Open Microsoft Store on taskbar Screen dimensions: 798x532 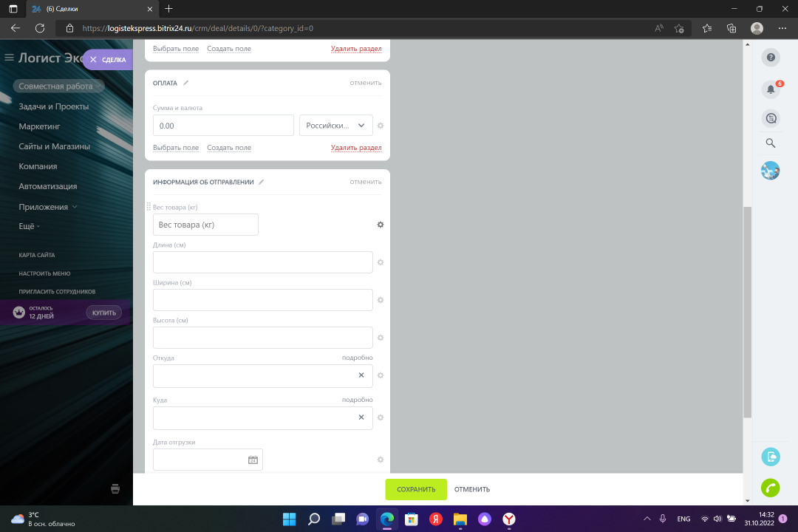412,519
